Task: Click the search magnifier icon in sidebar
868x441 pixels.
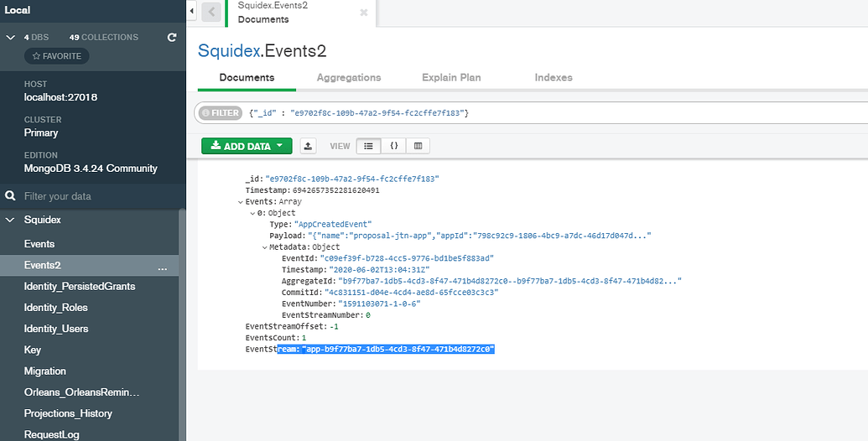Action: (x=10, y=196)
